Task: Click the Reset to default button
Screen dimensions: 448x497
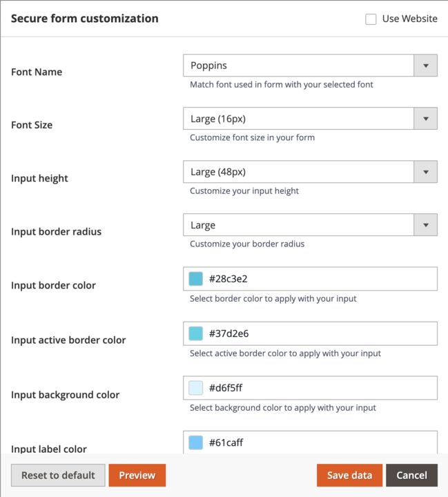Action: click(58, 476)
